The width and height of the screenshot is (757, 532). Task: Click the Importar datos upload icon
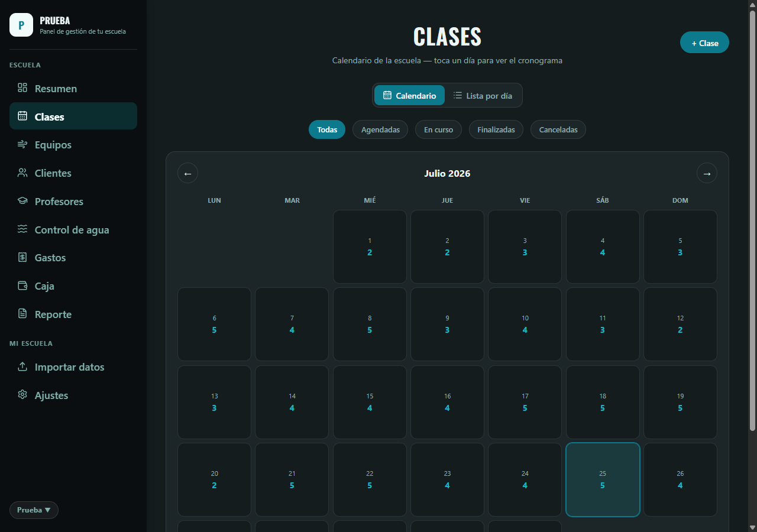coord(22,366)
